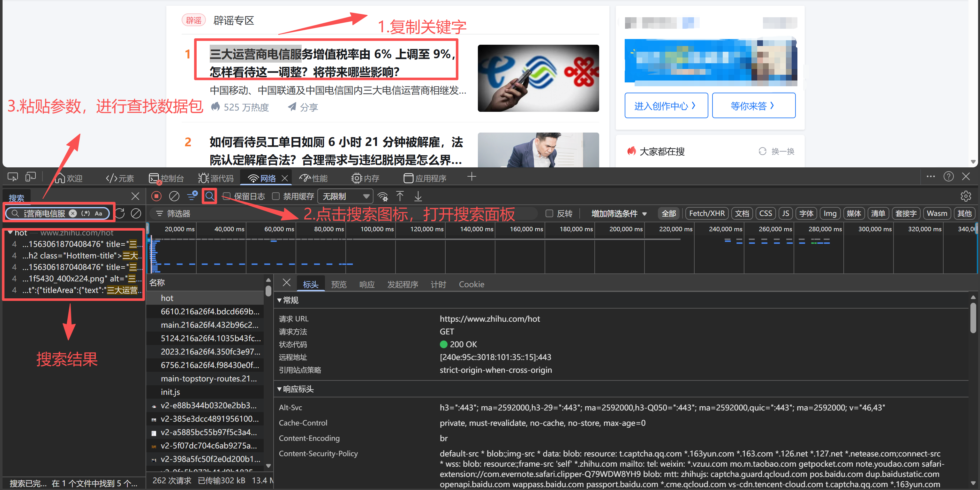This screenshot has height=490, width=980.
Task: Open network conditions via wifi gear icon
Action: click(383, 196)
